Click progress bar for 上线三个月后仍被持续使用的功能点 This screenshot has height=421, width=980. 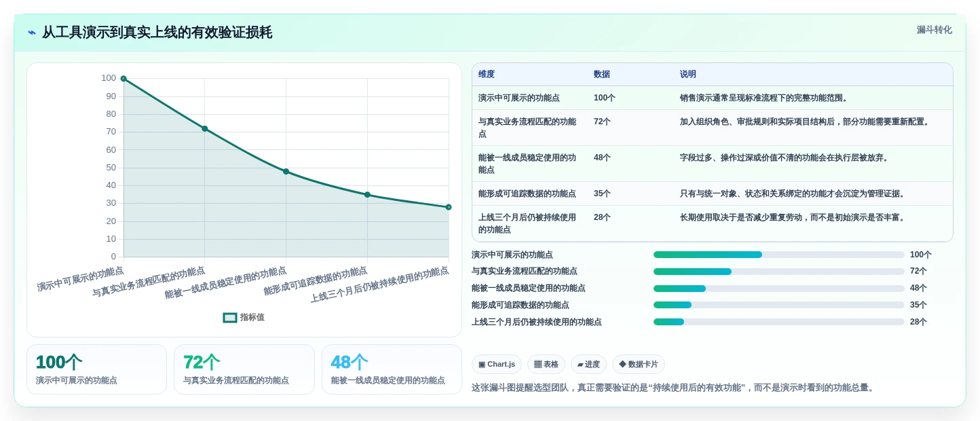[x=779, y=322]
